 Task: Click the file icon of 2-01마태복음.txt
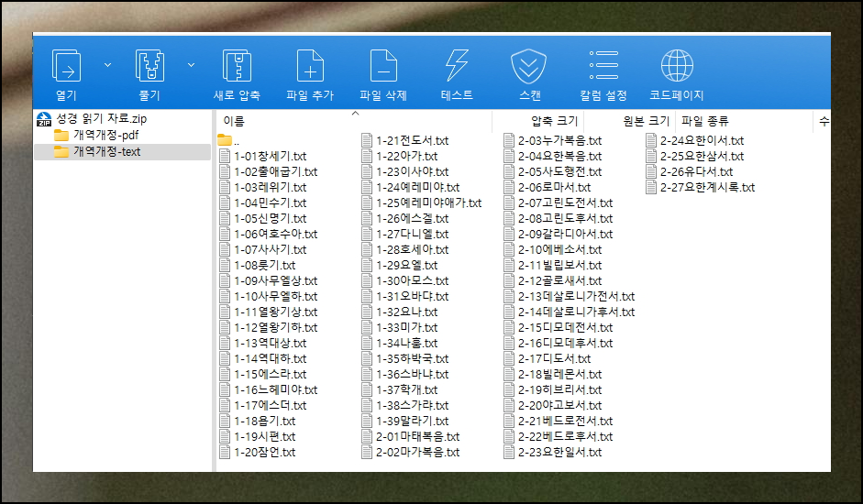[367, 437]
